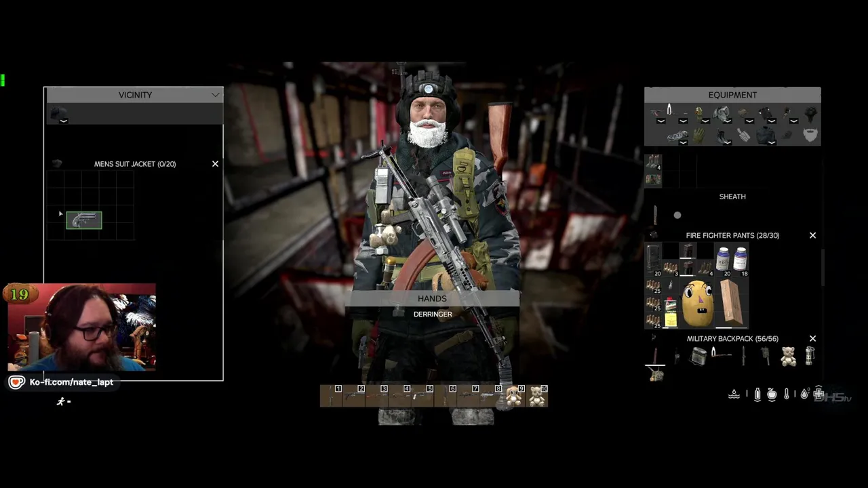Select the black helmet hood in Equipment

[810, 113]
